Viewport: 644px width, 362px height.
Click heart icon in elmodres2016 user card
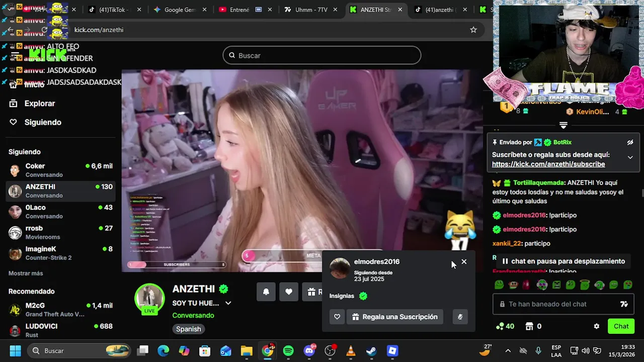pyautogui.click(x=337, y=317)
